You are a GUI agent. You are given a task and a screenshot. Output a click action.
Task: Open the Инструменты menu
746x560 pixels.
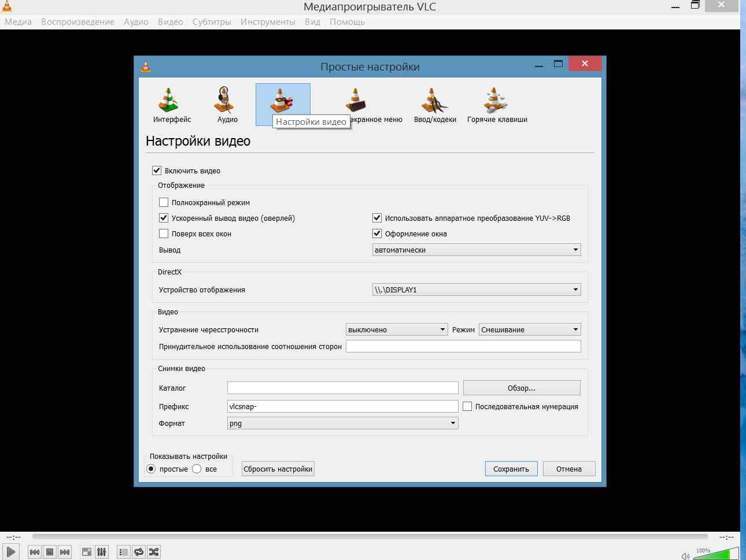click(268, 22)
